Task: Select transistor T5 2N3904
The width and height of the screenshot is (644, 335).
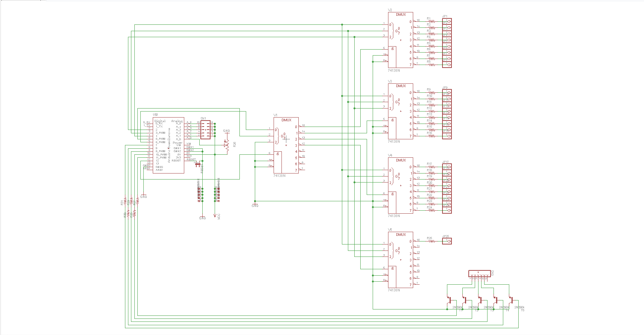Action: [511, 300]
